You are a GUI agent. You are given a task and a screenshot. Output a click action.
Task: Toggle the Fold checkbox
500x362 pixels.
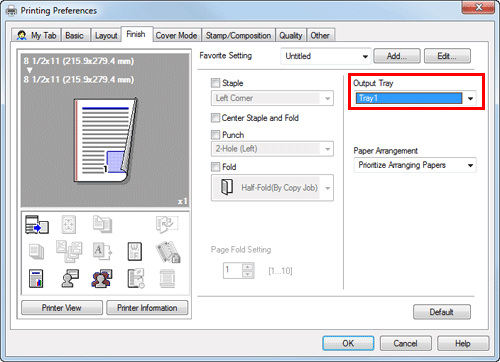[216, 167]
